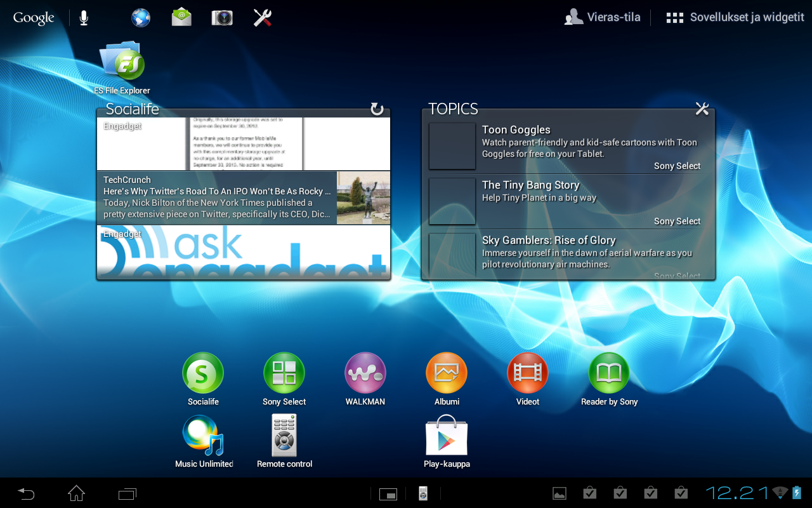
Task: Open the Albumi gallery app
Action: [x=447, y=379]
